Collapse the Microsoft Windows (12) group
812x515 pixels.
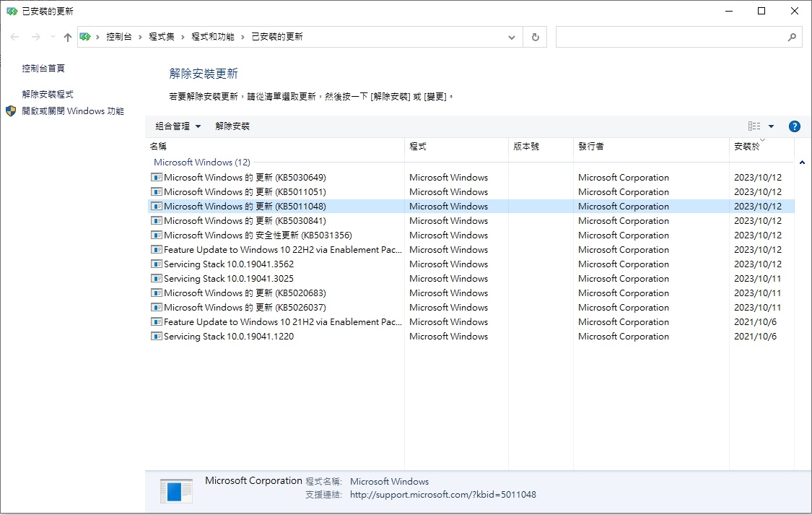pos(802,163)
